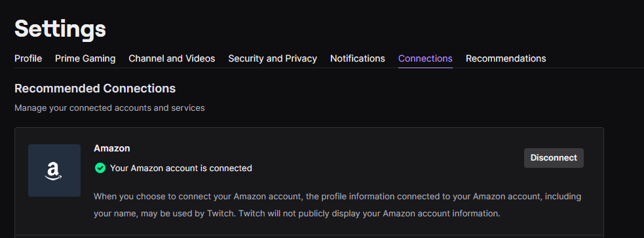Switch to the Recommendations tab
The image size is (644, 238).
pyautogui.click(x=506, y=59)
